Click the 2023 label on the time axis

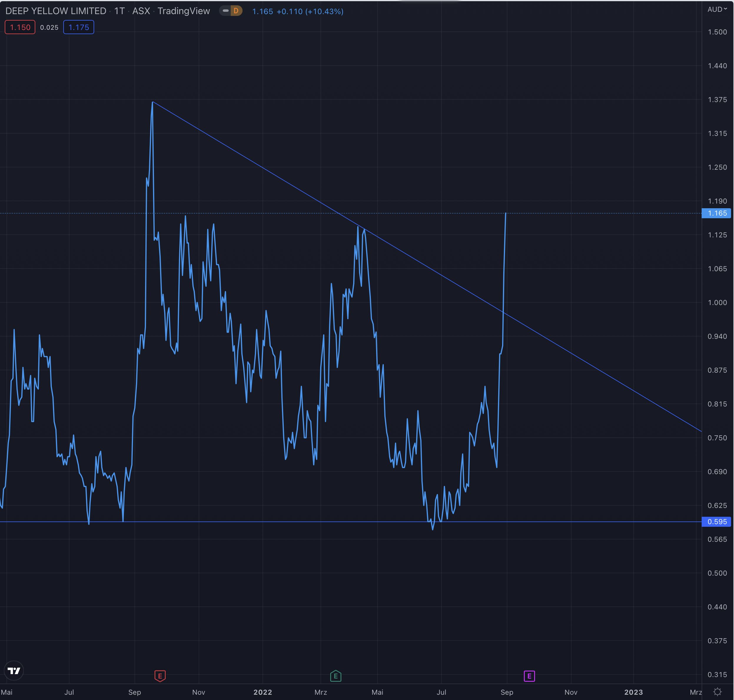633,692
